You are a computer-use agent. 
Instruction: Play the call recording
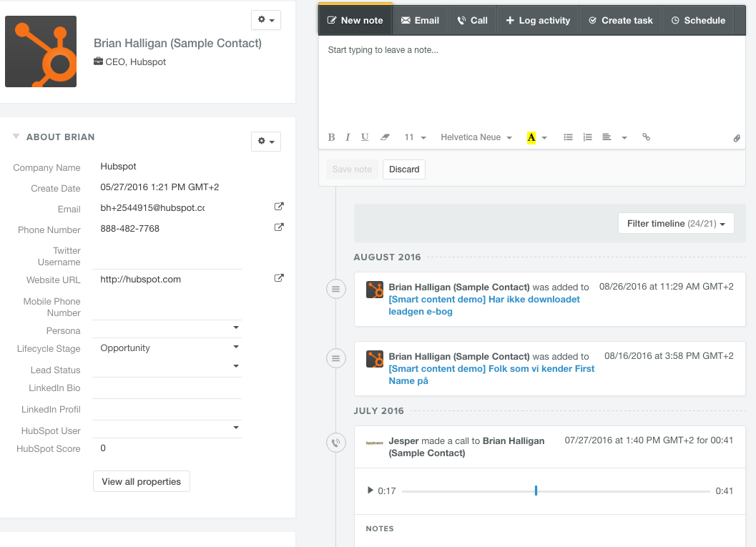370,491
